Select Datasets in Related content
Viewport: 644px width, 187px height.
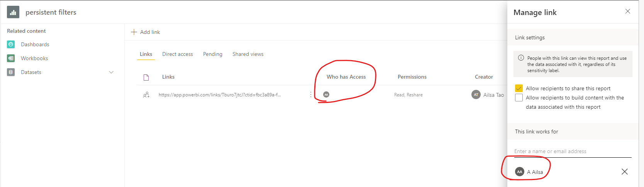pos(31,72)
